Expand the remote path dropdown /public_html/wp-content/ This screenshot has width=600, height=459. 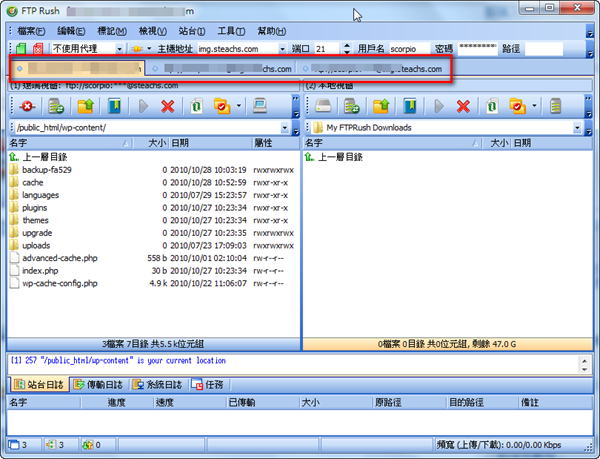285,128
